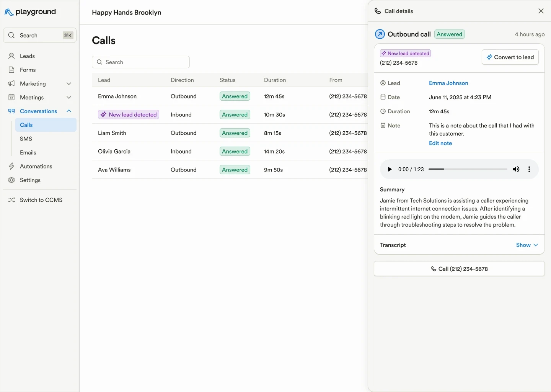Viewport: 551px width, 392px height.
Task: Click the Forms document icon
Action: pos(11,70)
